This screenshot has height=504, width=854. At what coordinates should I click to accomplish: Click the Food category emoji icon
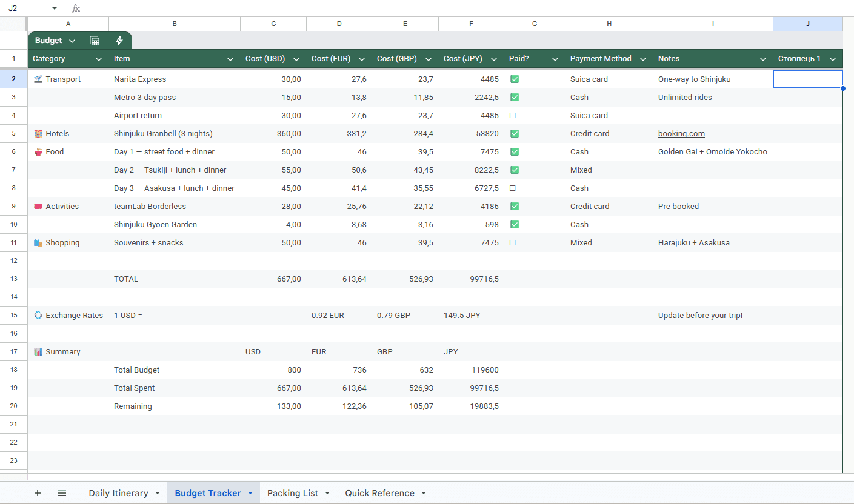point(38,152)
